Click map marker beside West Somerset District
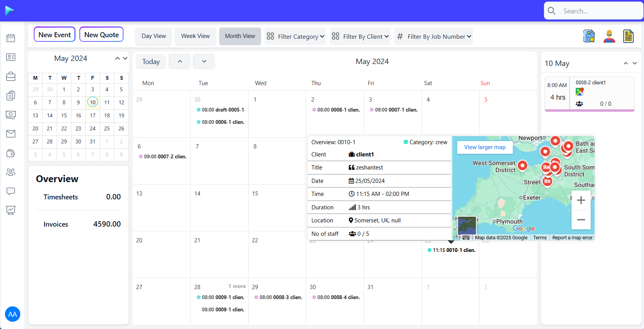This screenshot has width=644, height=329. click(x=522, y=166)
